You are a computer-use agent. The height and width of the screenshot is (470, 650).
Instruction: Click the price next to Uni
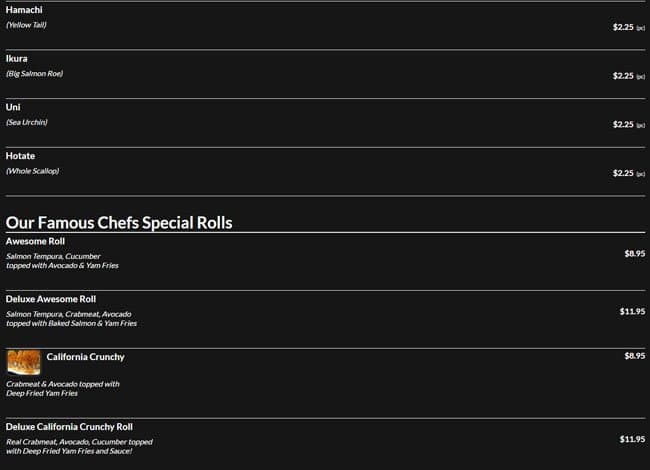tap(623, 125)
